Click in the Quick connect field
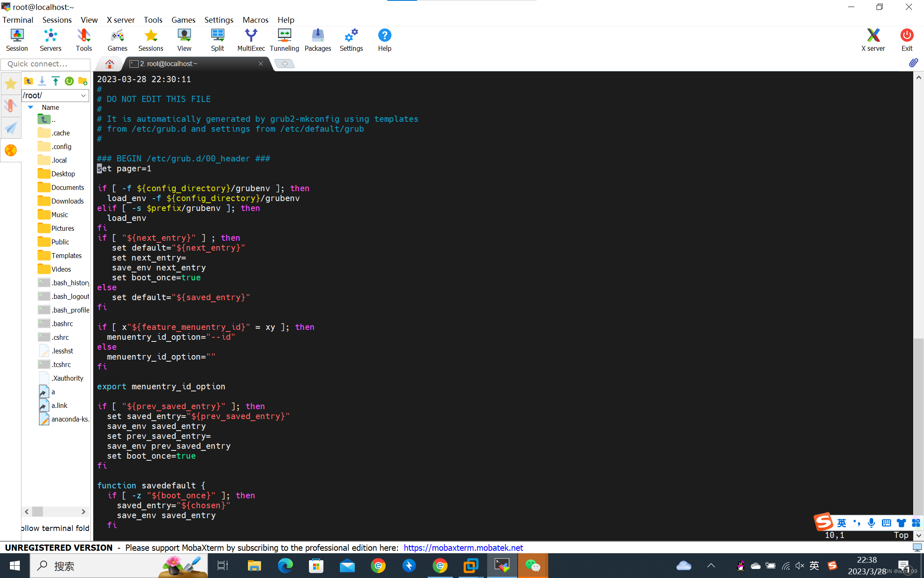 point(45,64)
